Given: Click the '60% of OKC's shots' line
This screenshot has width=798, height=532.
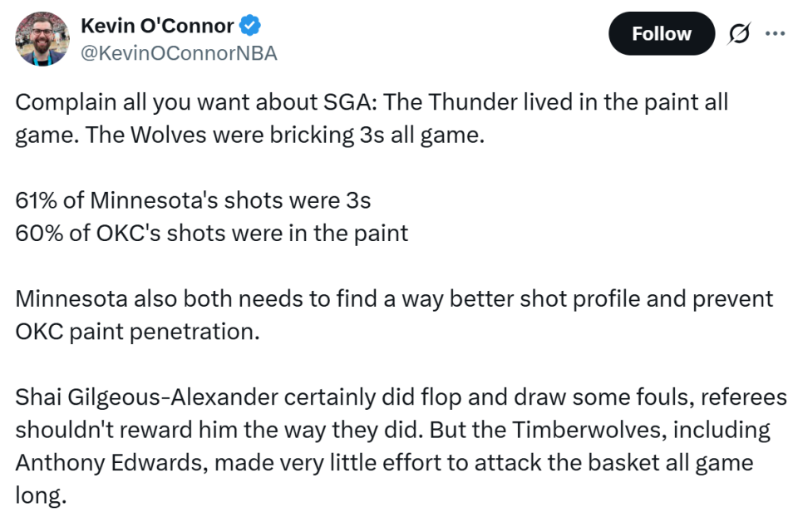Looking at the screenshot, I should click(212, 233).
